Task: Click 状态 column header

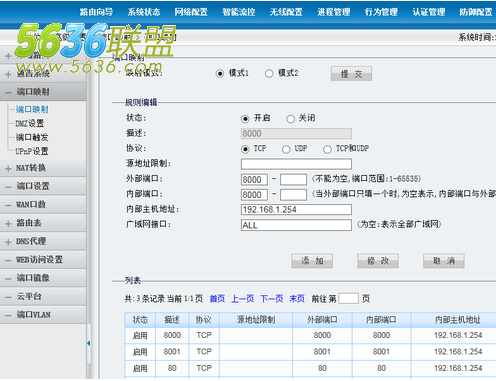Action: (x=140, y=320)
